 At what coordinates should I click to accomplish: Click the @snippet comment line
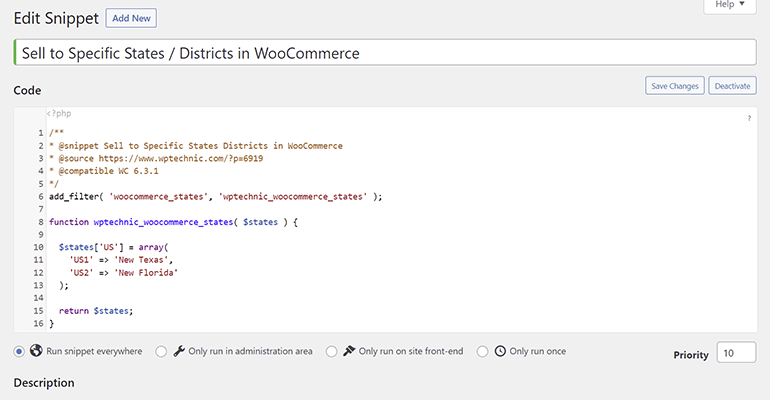click(195, 145)
